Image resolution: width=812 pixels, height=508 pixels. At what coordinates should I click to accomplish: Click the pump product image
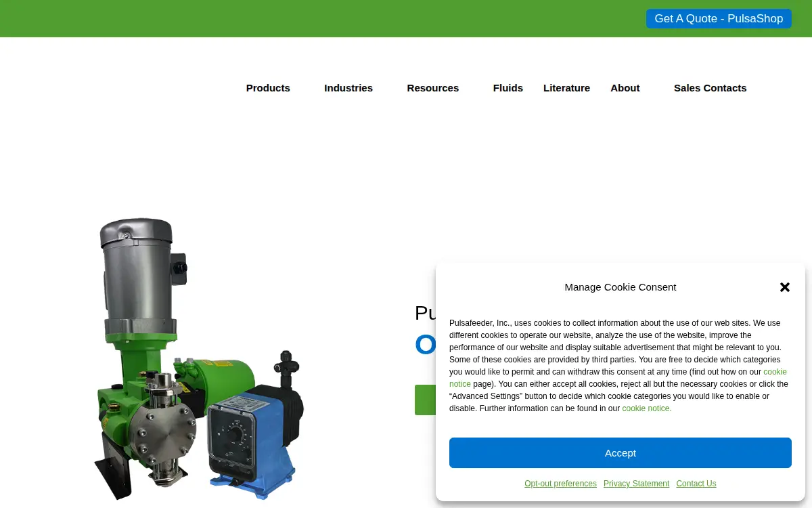(x=200, y=359)
